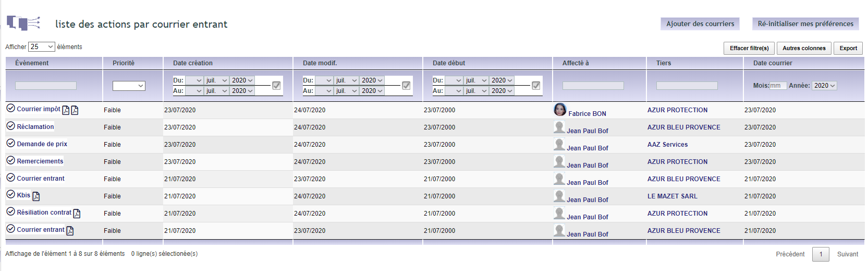The image size is (868, 271).
Task: Open Date création Au year dropdown
Action: click(242, 91)
